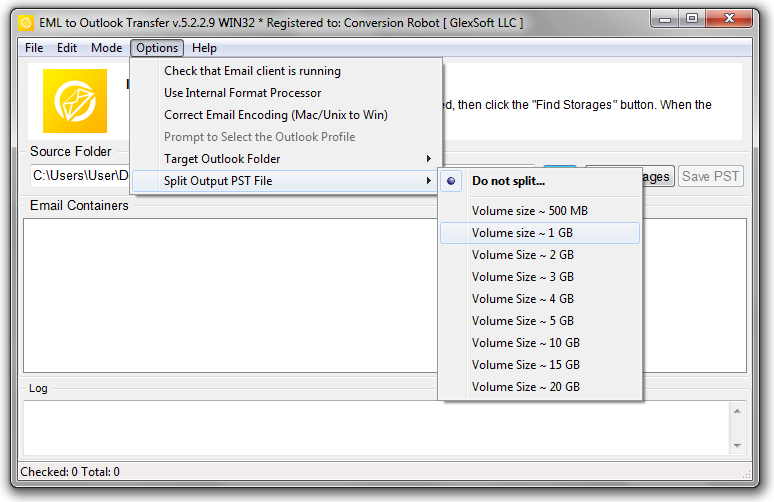Screen dimensions: 774x502
Task: Select Volume Size ~ 4 GB
Action: pyautogui.click(x=540, y=299)
